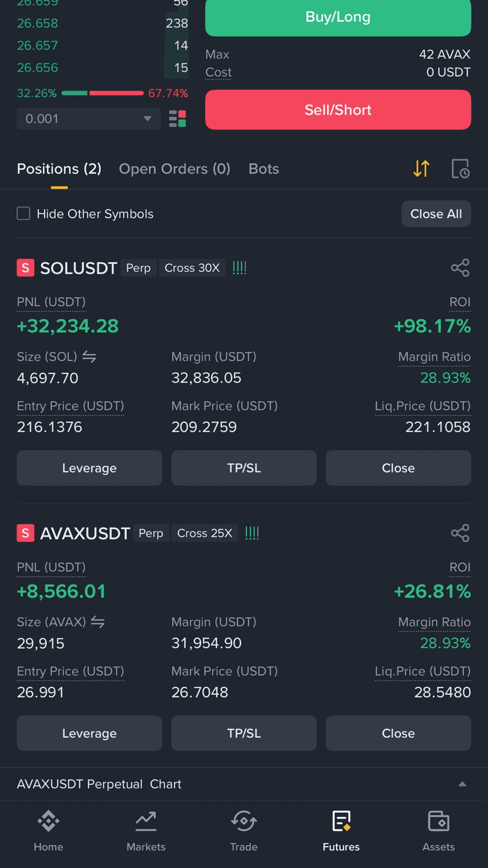
Task: Open the 0.001 price precision dropdown
Action: (x=88, y=119)
